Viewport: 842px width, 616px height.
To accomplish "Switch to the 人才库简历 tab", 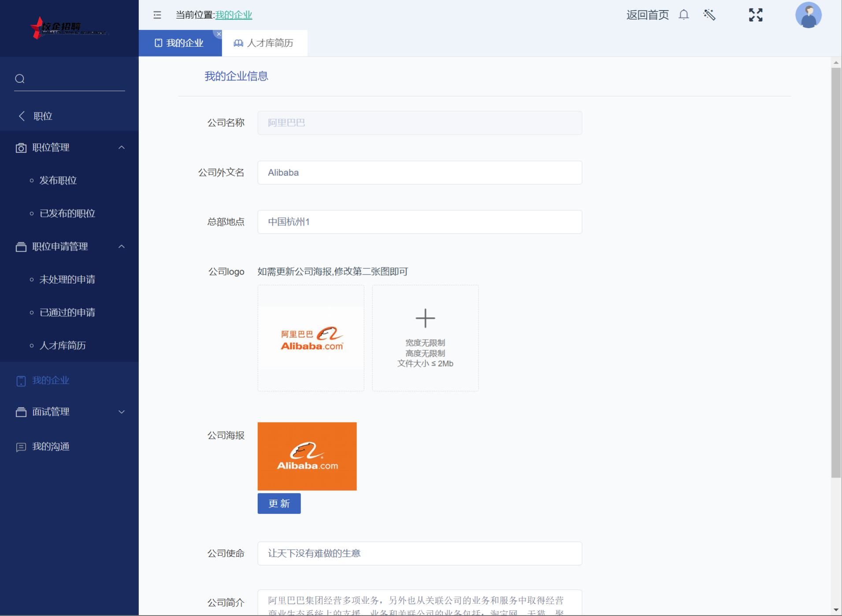I will 264,43.
